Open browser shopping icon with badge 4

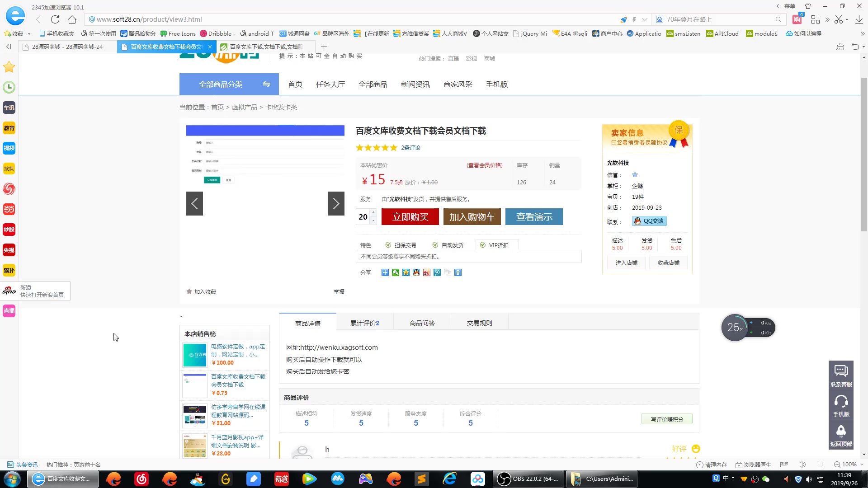click(x=797, y=19)
